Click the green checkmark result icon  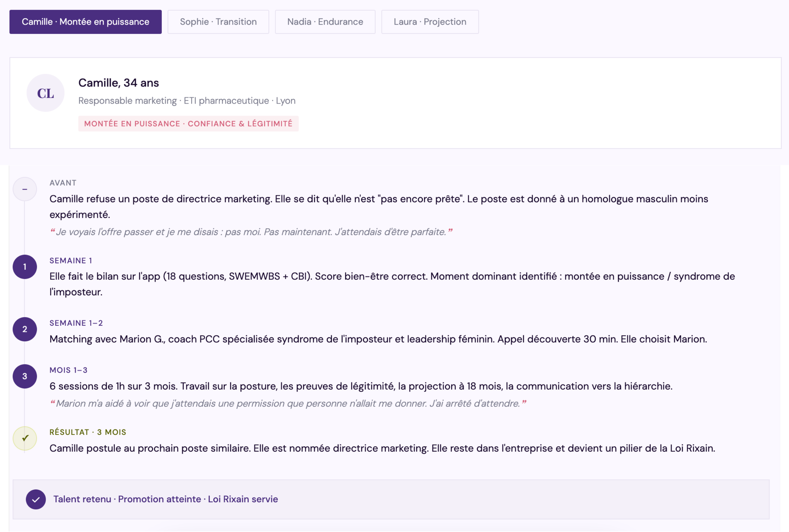pos(25,438)
